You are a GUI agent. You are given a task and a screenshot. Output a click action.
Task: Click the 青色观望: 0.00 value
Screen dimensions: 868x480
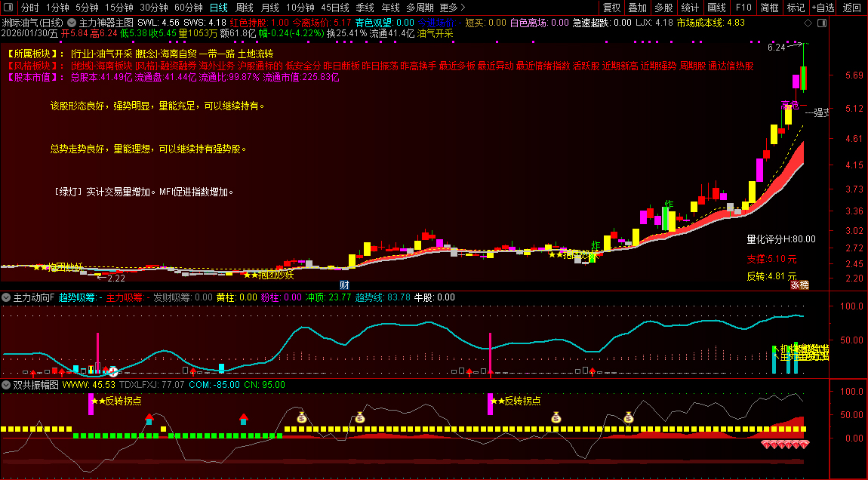[385, 23]
